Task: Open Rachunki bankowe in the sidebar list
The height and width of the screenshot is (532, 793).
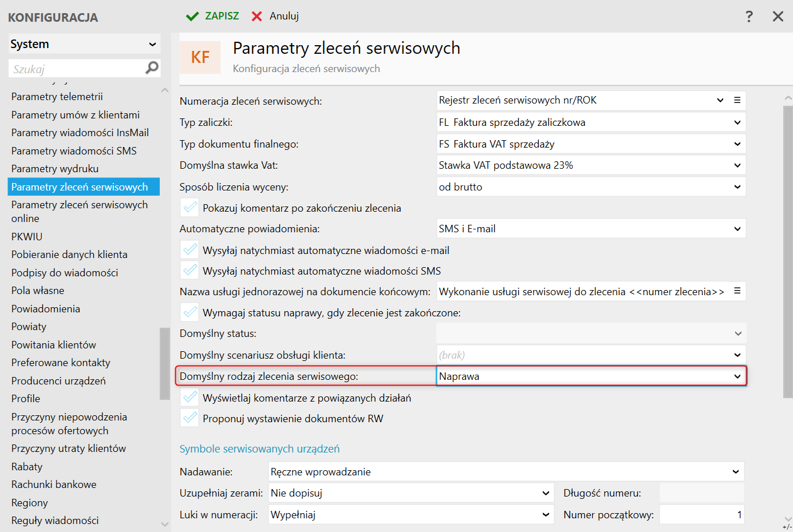Action: [x=54, y=485]
